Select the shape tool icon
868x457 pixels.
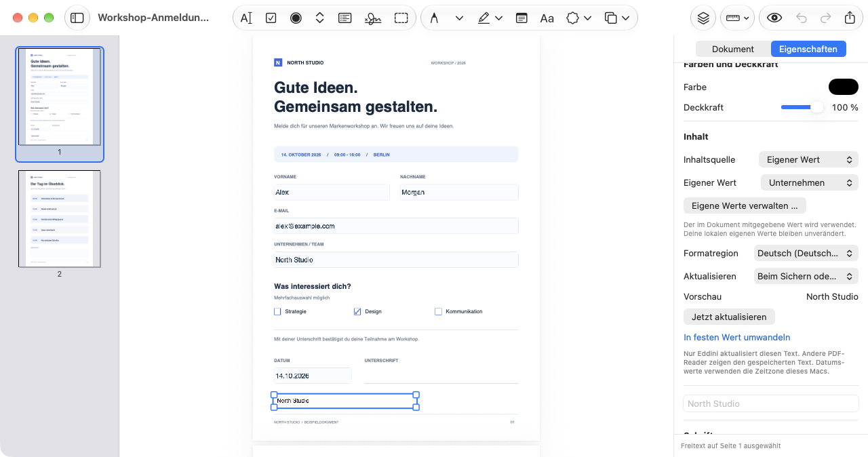(573, 18)
